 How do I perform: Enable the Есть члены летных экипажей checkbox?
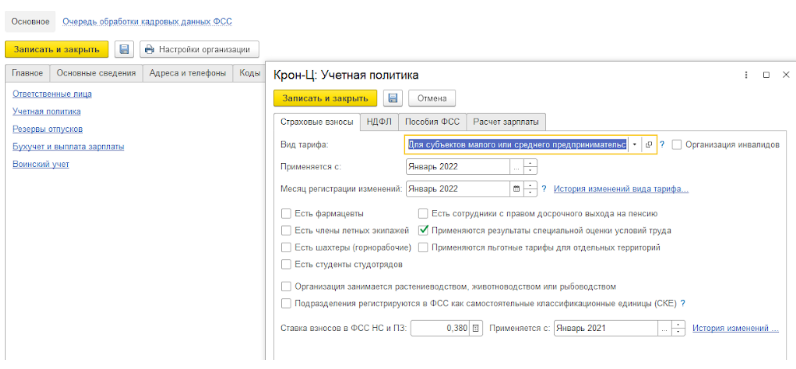(286, 230)
